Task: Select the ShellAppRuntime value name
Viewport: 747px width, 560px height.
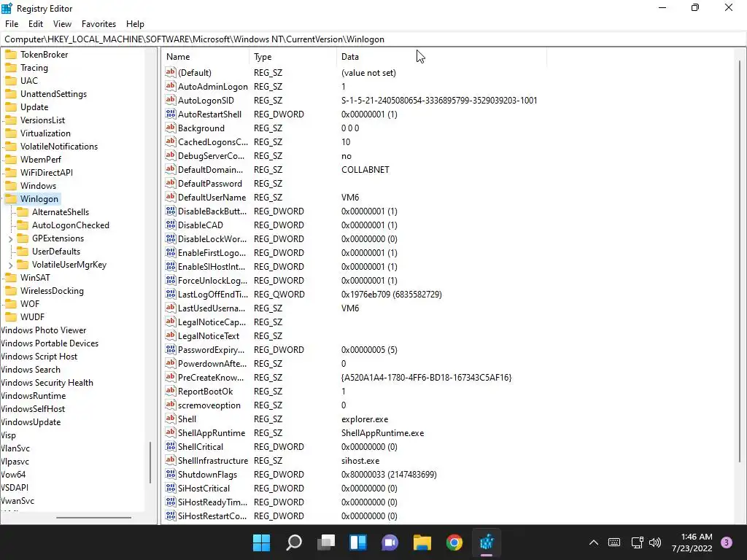Action: (x=212, y=433)
